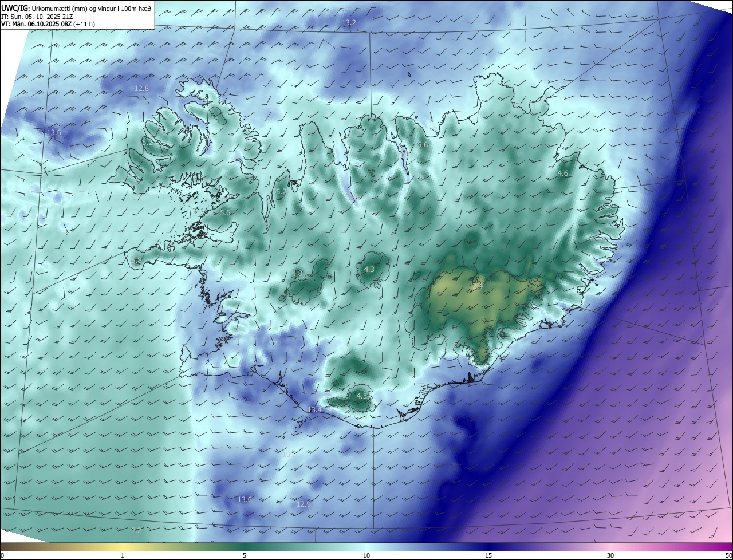733x560 pixels.
Task: Click the 12.8 value label over the sea
Action: click(141, 89)
